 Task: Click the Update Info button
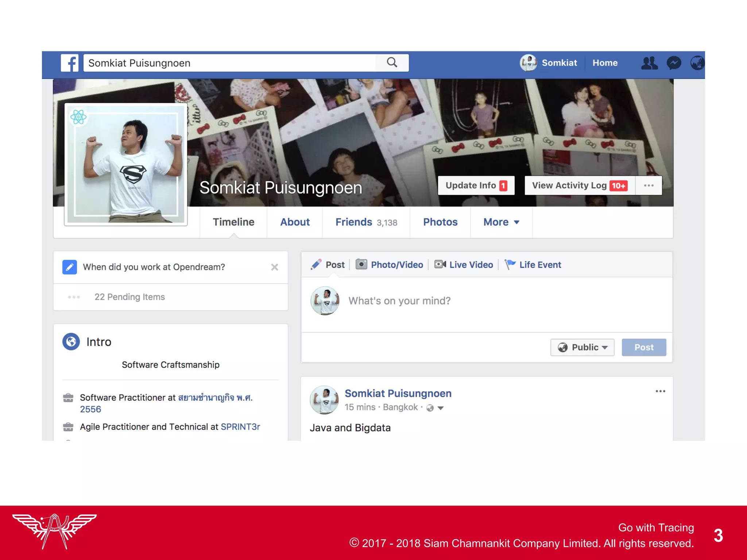click(x=476, y=186)
